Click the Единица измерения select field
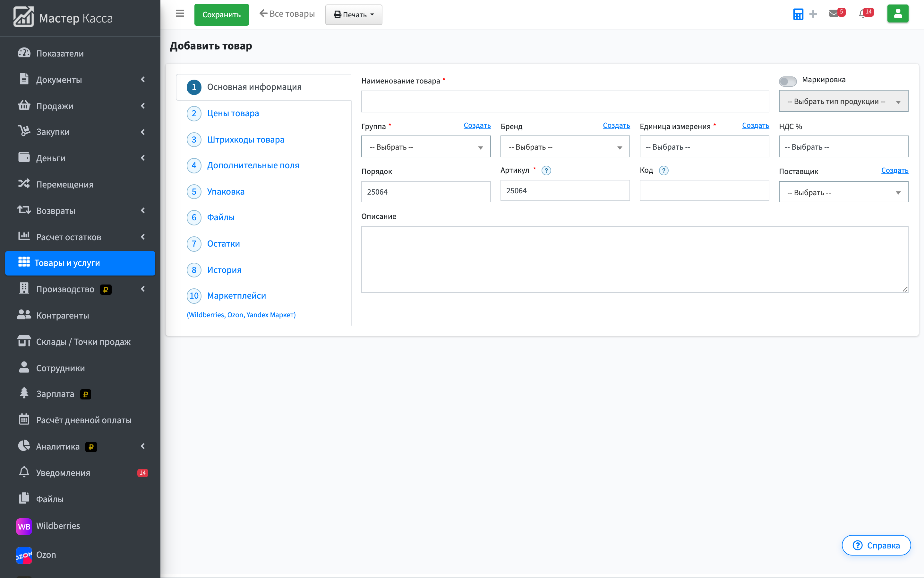Image resolution: width=924 pixels, height=578 pixels. 704,147
